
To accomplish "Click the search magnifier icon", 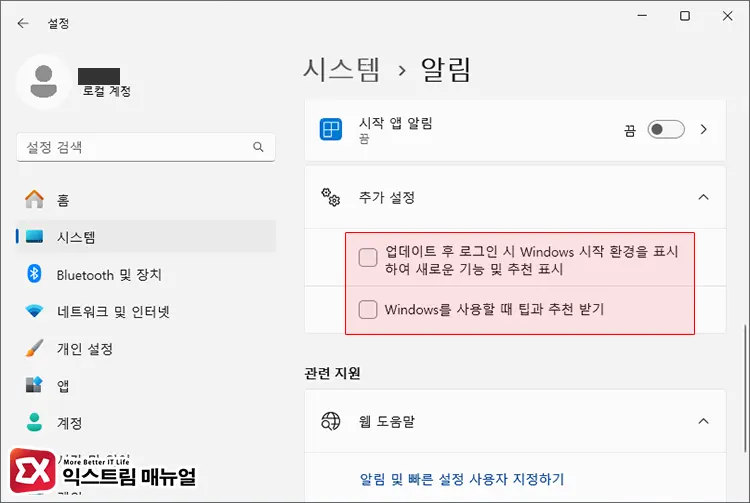I will (258, 147).
